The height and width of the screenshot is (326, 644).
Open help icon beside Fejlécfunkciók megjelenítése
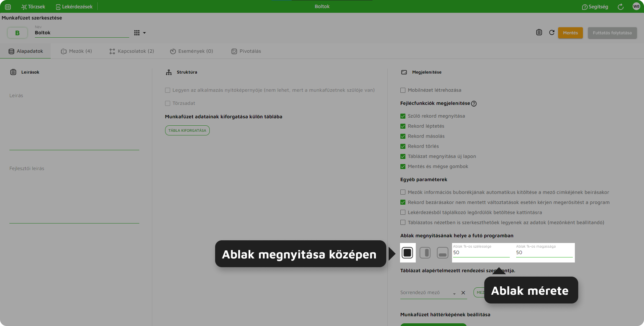pyautogui.click(x=474, y=104)
